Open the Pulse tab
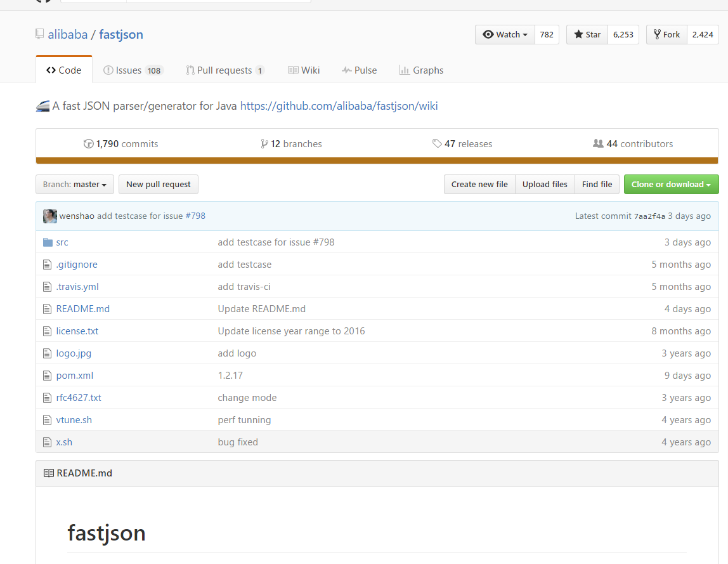 pos(360,70)
